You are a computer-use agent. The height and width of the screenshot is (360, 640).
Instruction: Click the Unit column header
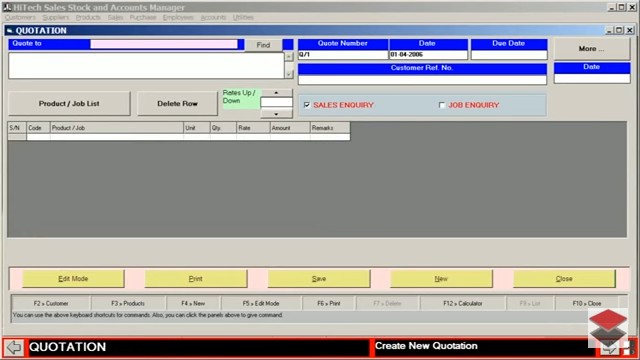[197, 128]
